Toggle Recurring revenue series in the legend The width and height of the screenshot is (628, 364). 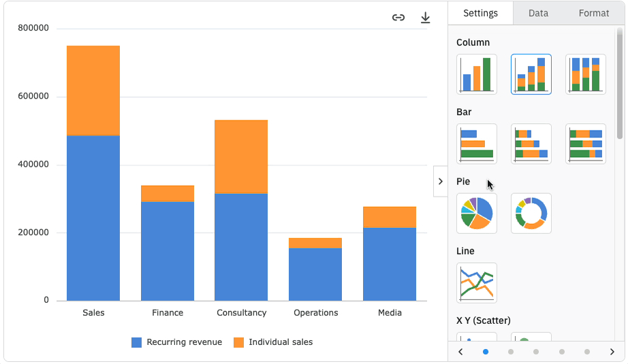176,342
